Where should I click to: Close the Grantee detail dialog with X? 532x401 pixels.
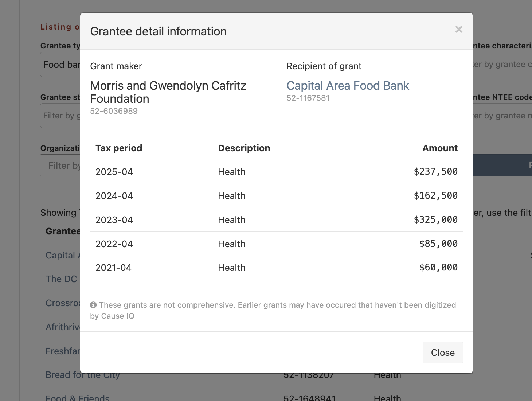(459, 29)
